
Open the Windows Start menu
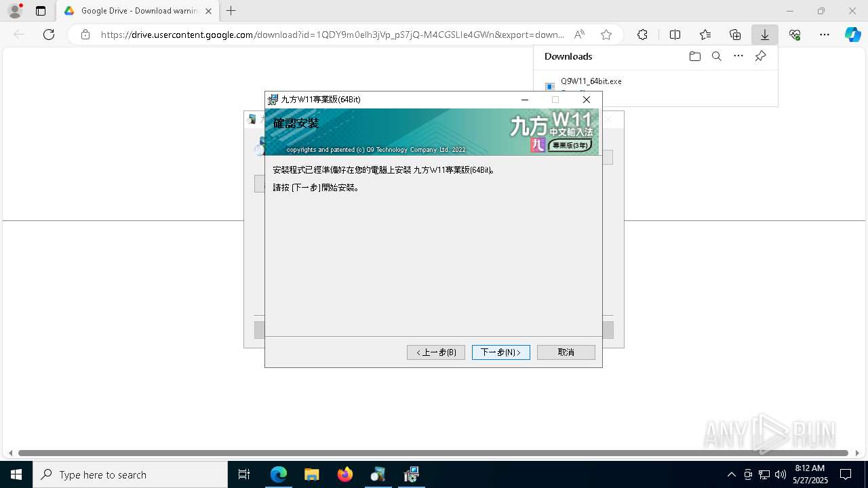[16, 474]
